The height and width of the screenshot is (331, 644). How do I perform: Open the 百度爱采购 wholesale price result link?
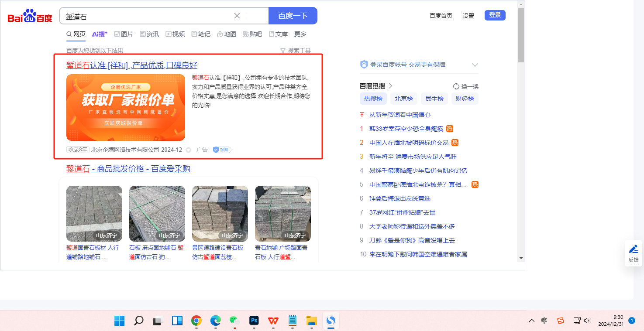tap(128, 169)
